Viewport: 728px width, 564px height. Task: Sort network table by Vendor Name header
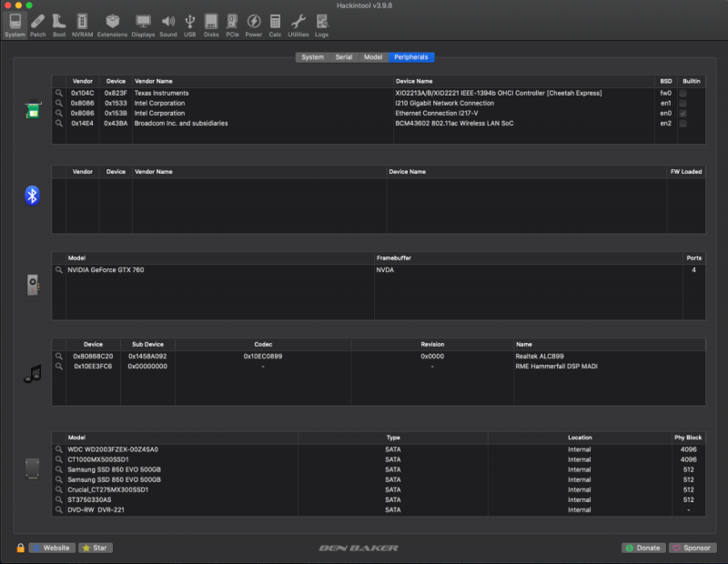tap(152, 81)
